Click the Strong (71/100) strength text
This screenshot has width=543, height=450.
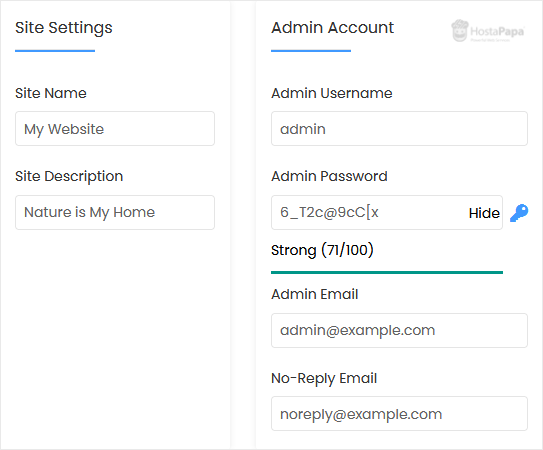tap(322, 250)
